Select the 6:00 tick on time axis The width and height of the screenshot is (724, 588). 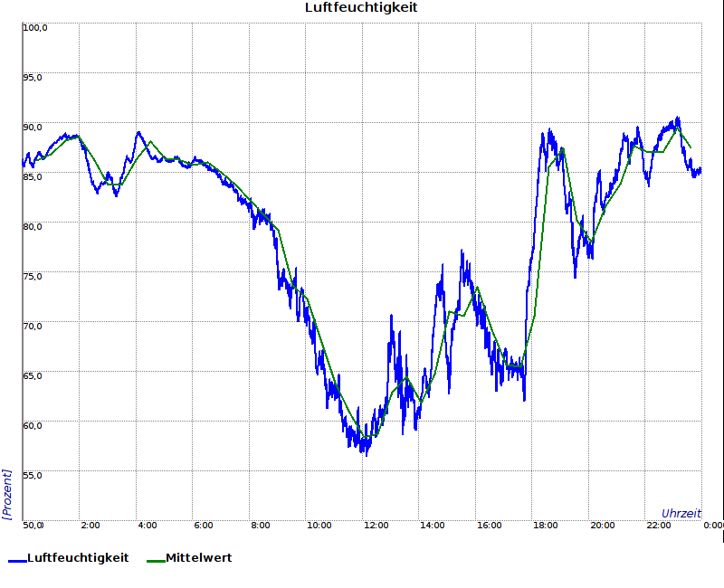[x=204, y=525]
